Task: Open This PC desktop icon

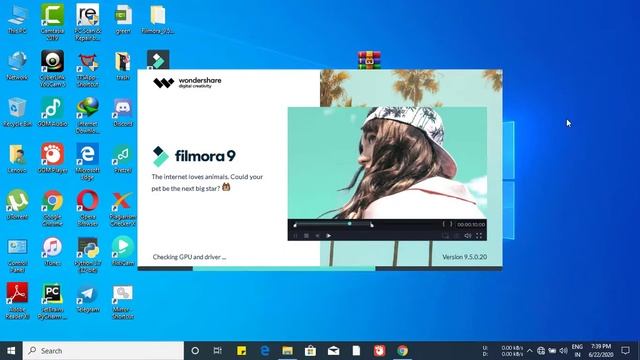Action: point(18,20)
